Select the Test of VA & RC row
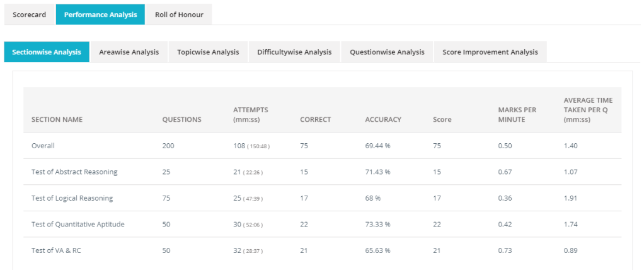644x270 pixels. pyautogui.click(x=56, y=250)
